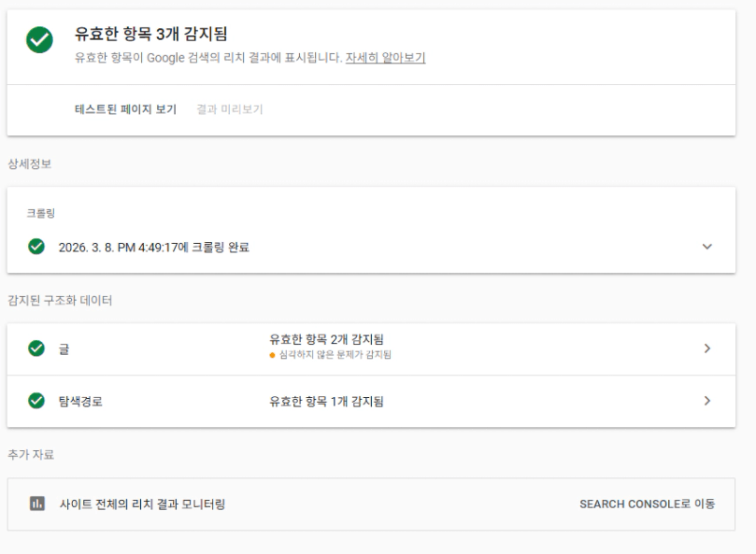The height and width of the screenshot is (554, 756).
Task: Click the green check icon beside crawl timestamp
Action: [36, 247]
